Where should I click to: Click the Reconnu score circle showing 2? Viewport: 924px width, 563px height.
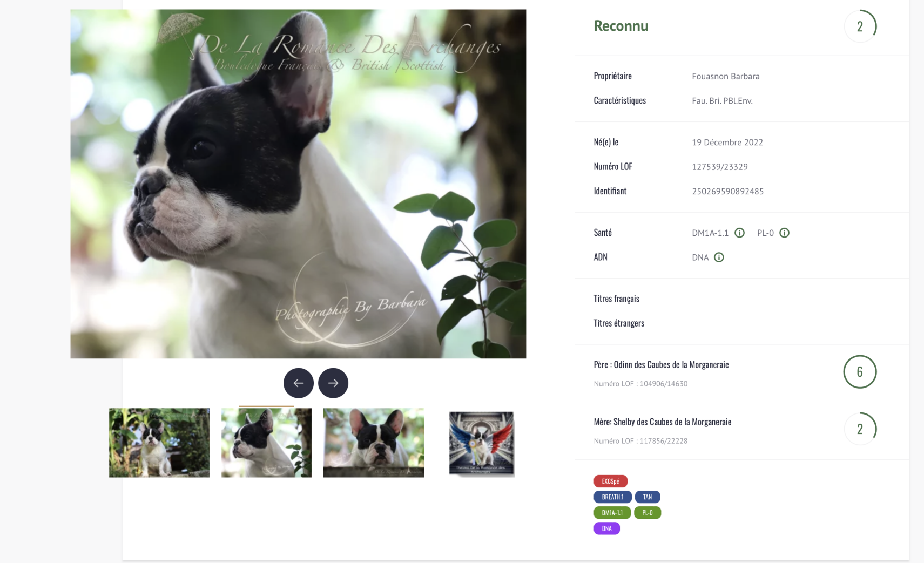[860, 26]
